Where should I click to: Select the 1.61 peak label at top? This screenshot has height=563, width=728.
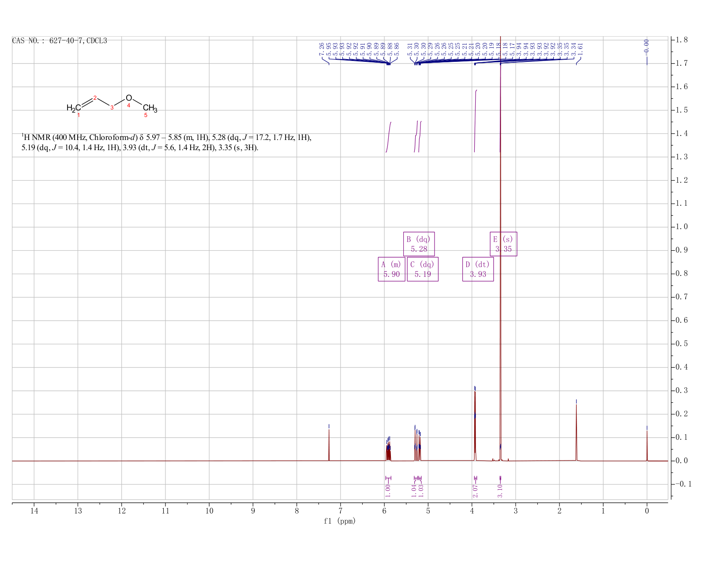click(x=581, y=49)
